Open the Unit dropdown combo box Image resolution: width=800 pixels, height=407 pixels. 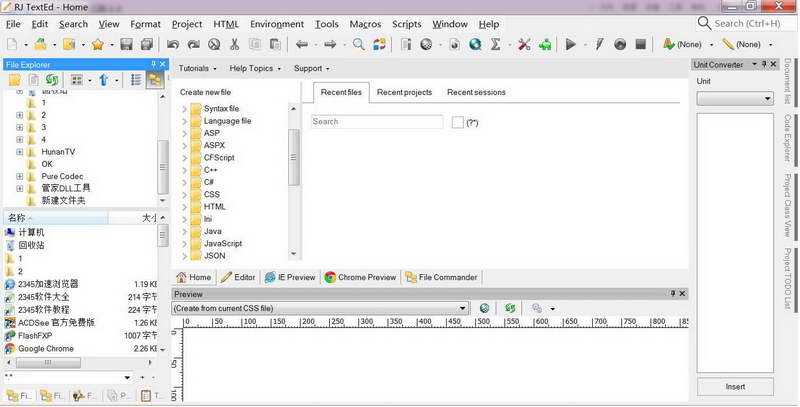[735, 98]
